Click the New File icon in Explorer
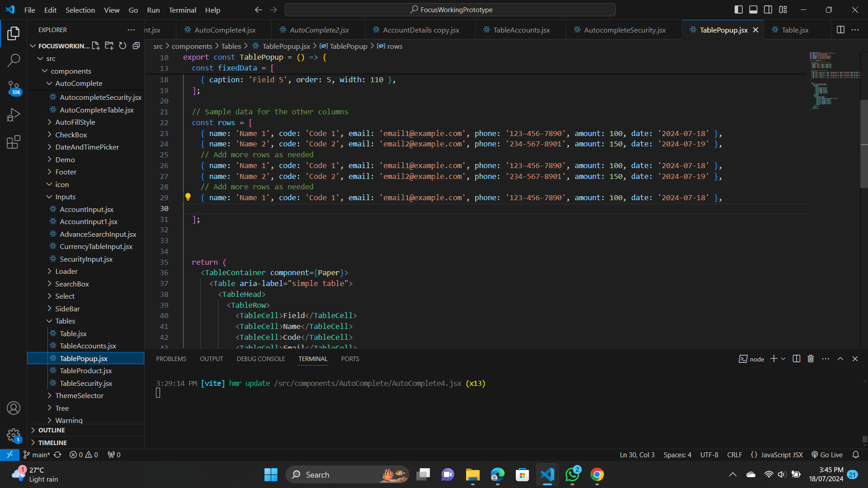The width and height of the screenshot is (868, 488). pos(95,46)
